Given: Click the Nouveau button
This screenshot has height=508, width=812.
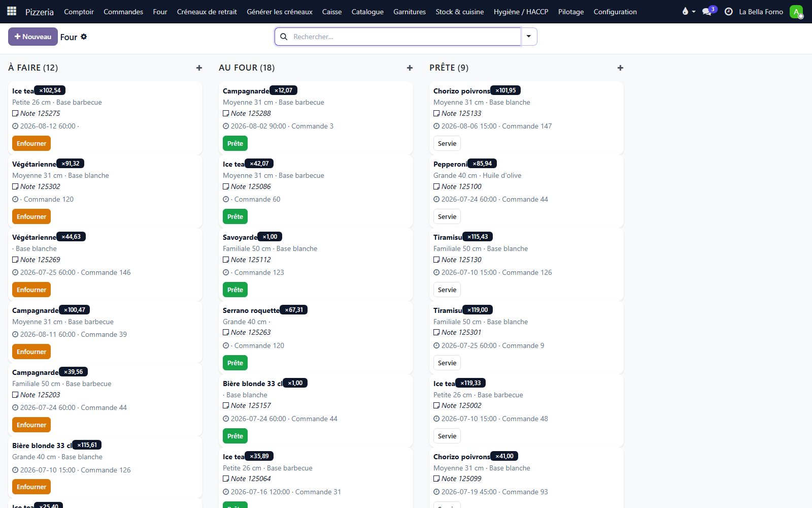Looking at the screenshot, I should click(33, 37).
